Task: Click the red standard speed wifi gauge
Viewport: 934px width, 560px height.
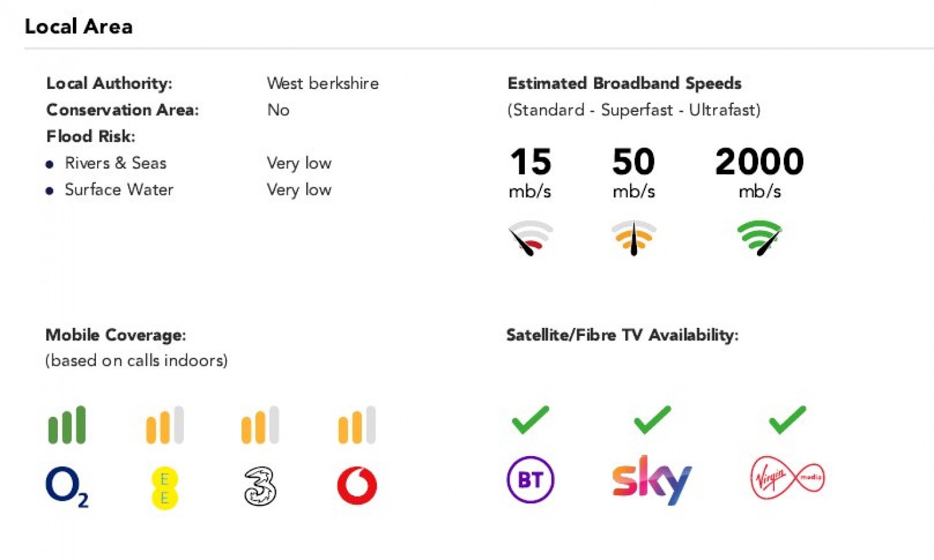Action: tap(530, 237)
